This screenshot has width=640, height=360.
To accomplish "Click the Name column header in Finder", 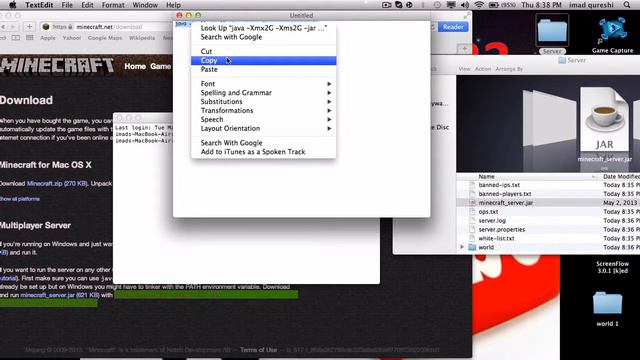I will coord(487,177).
